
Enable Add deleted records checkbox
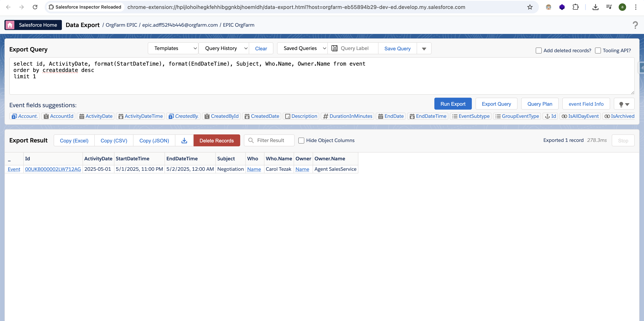(539, 51)
